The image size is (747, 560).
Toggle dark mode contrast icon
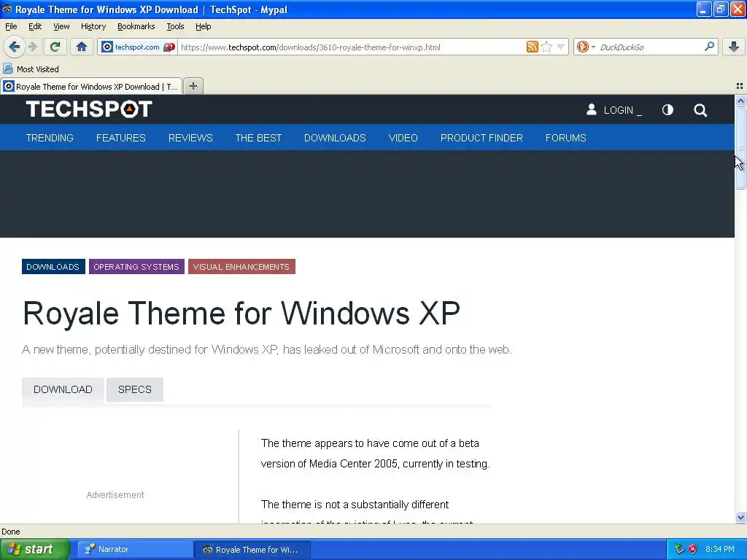[667, 110]
